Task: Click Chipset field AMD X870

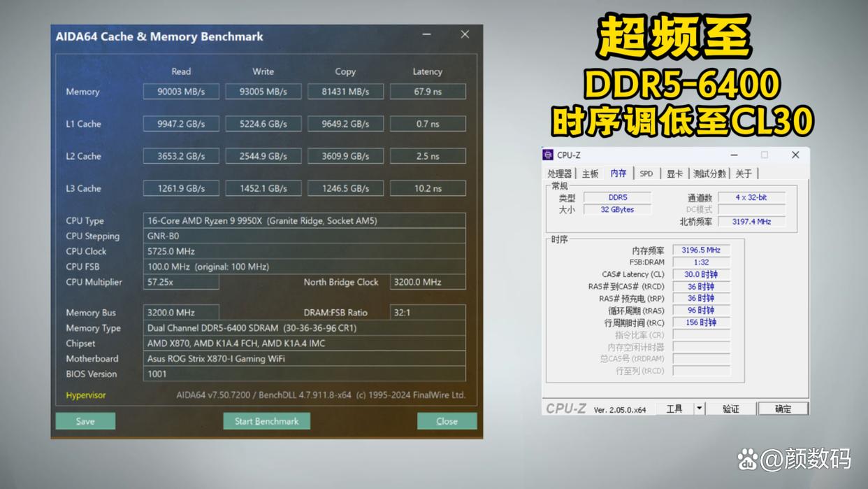Action: (305, 343)
